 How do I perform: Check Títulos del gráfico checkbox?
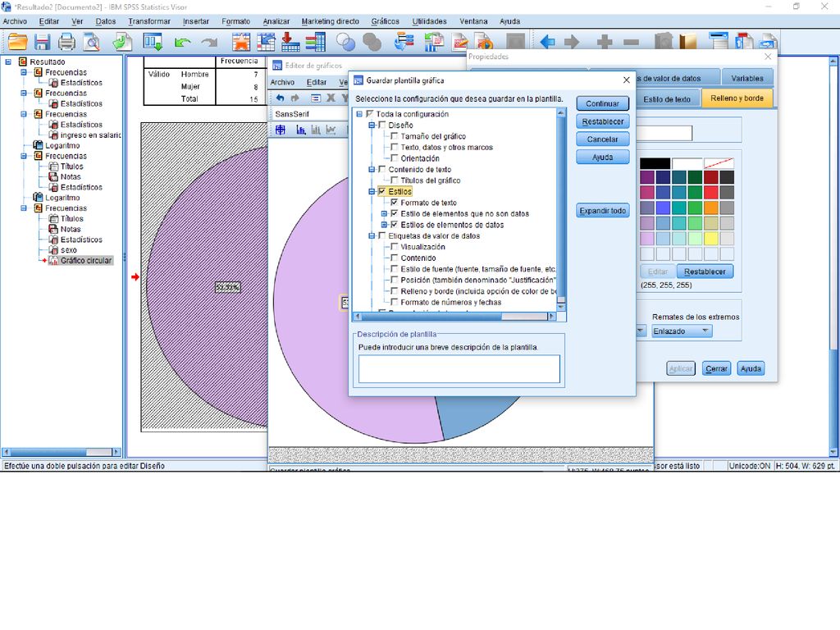point(395,180)
